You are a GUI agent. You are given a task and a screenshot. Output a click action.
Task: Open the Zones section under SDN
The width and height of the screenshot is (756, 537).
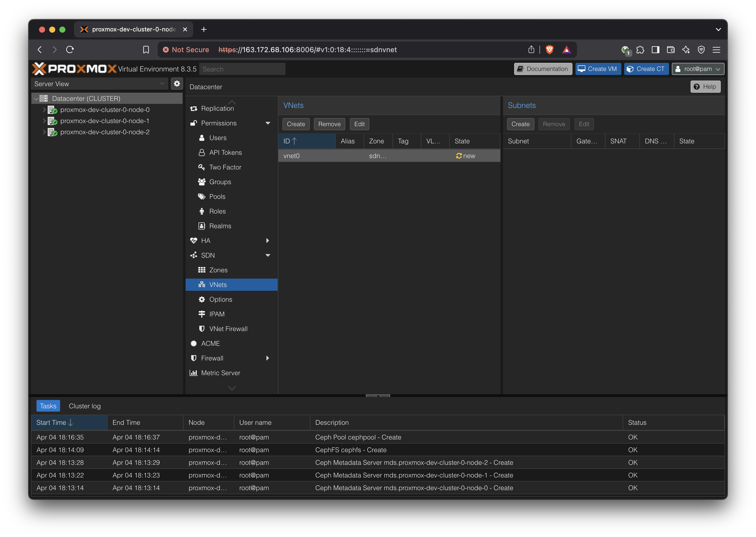218,270
